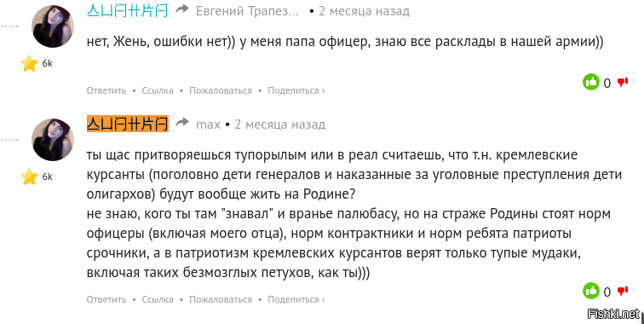The image size is (644, 324).
Task: Click the reply arrow next to max
Action: pyautogui.click(x=182, y=123)
